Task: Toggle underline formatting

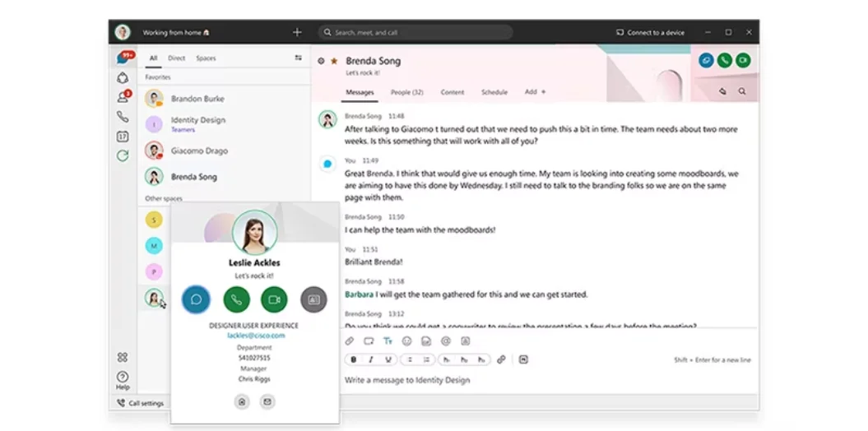Action: (x=388, y=359)
